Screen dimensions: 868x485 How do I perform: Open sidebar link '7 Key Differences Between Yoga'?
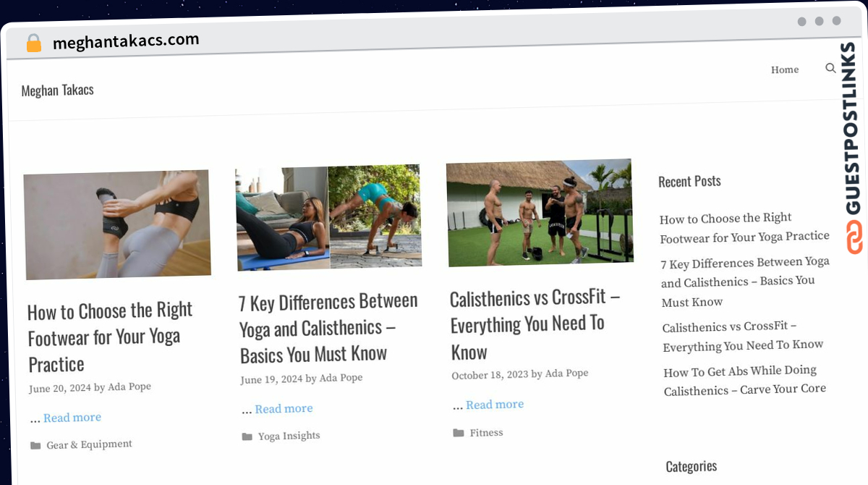(x=746, y=282)
